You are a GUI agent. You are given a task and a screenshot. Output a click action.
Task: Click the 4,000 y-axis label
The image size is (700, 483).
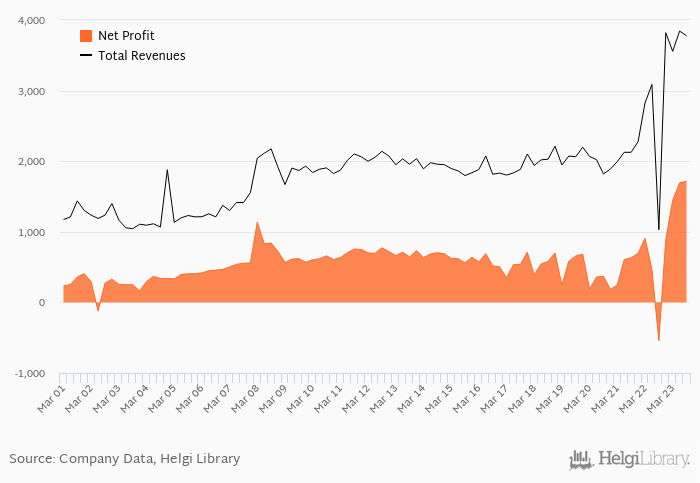[x=31, y=21]
